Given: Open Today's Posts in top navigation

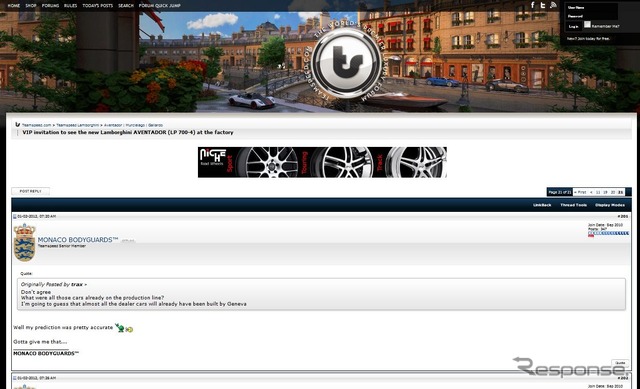Looking at the screenshot, I should [98, 6].
